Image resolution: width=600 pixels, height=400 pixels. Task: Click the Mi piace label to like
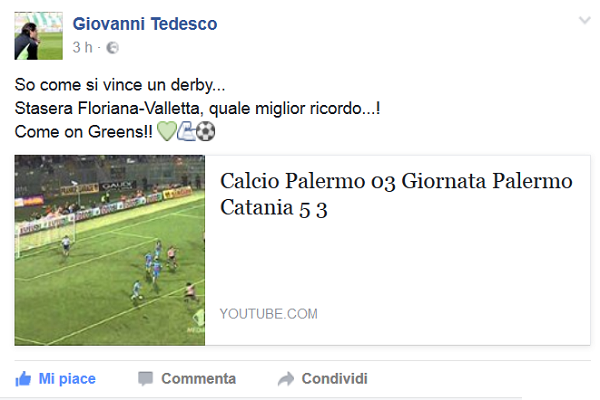67,379
